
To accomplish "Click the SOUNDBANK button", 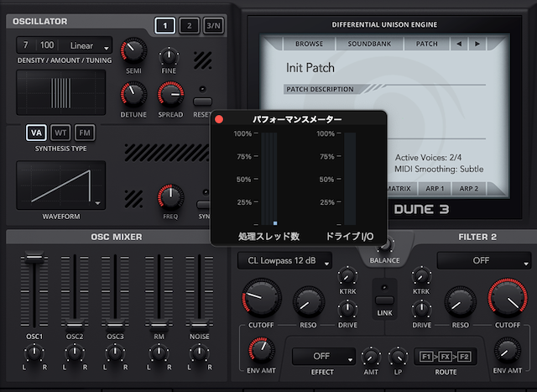I will tap(368, 43).
